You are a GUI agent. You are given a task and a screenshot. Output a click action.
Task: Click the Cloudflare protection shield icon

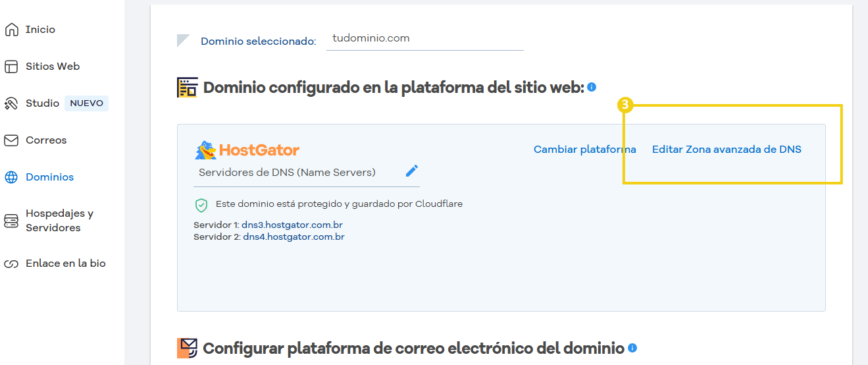(x=201, y=205)
